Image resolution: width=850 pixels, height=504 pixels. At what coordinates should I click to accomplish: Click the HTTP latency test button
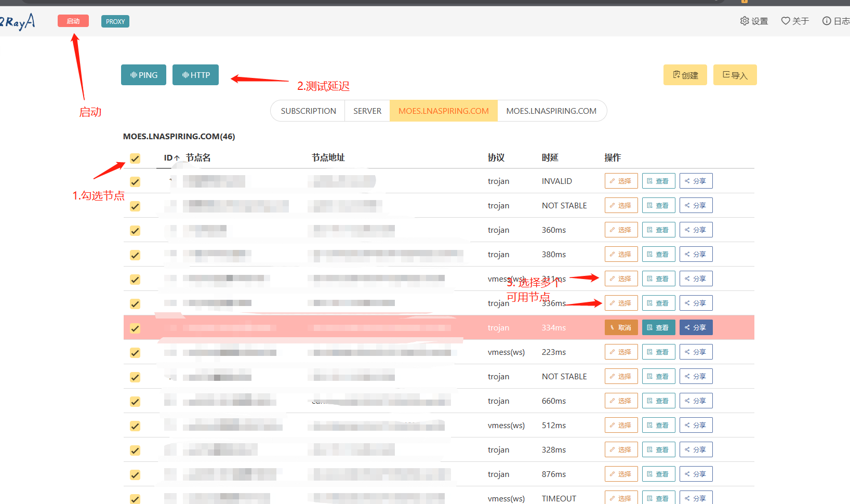coord(195,75)
